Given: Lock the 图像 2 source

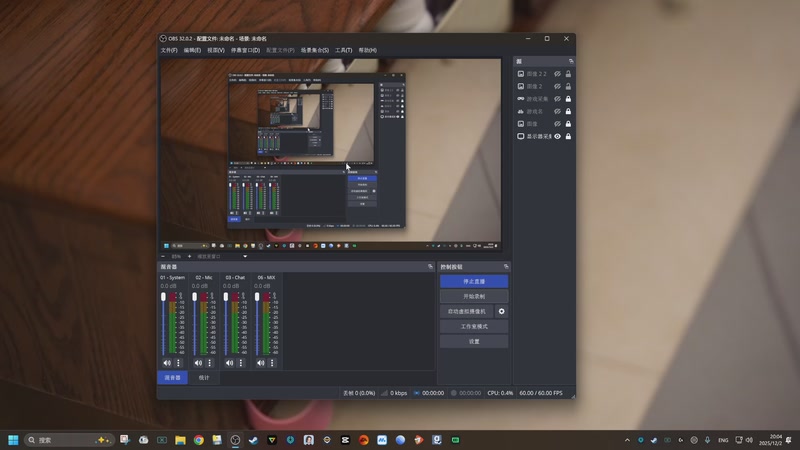Looking at the screenshot, I should pyautogui.click(x=568, y=86).
